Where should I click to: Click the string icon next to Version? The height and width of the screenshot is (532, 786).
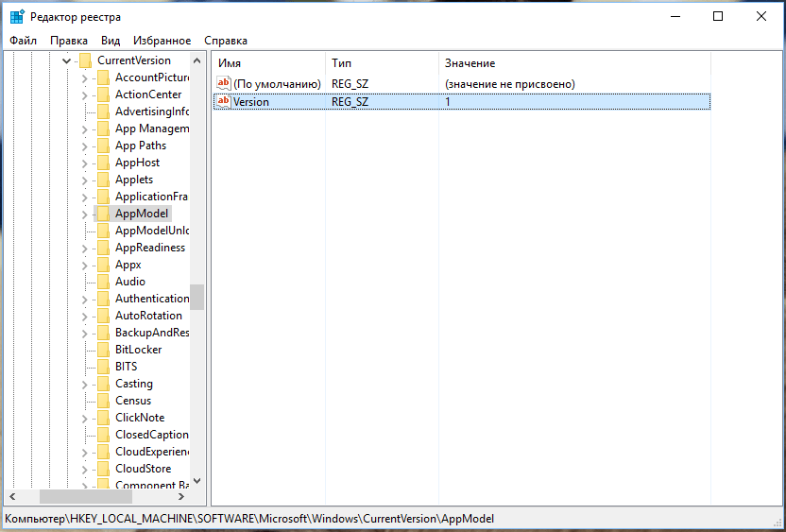(x=224, y=102)
